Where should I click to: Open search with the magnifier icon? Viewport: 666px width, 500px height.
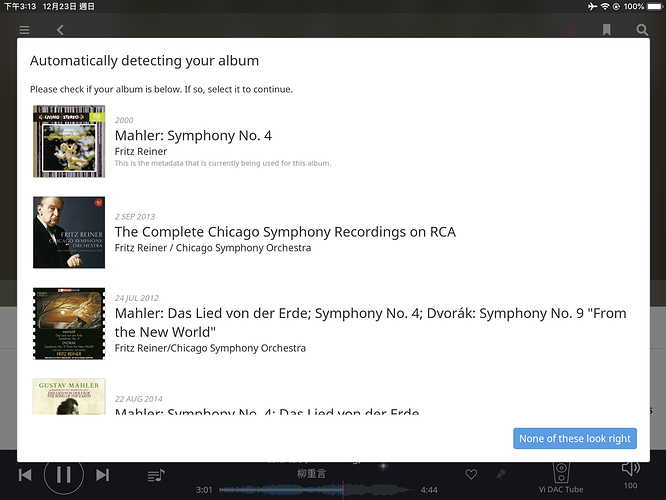tap(642, 30)
